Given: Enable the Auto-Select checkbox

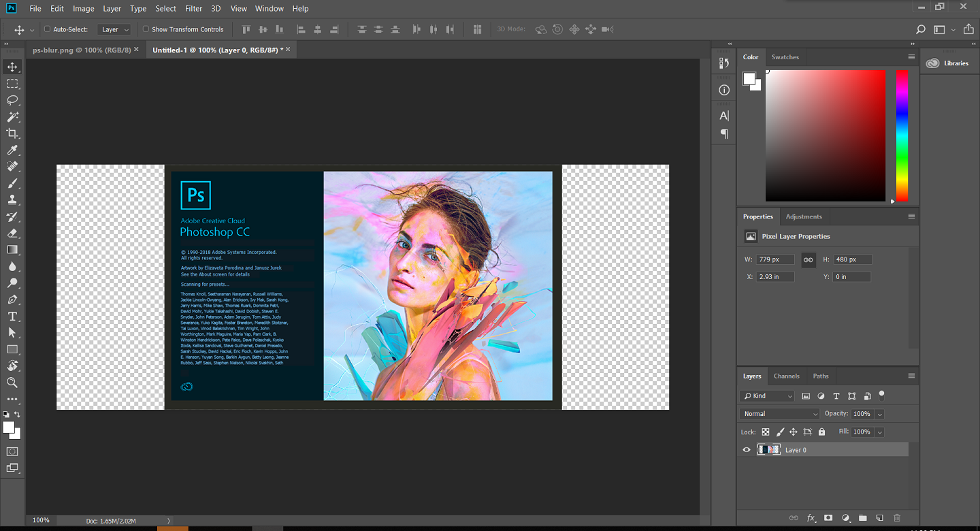Looking at the screenshot, I should click(48, 29).
